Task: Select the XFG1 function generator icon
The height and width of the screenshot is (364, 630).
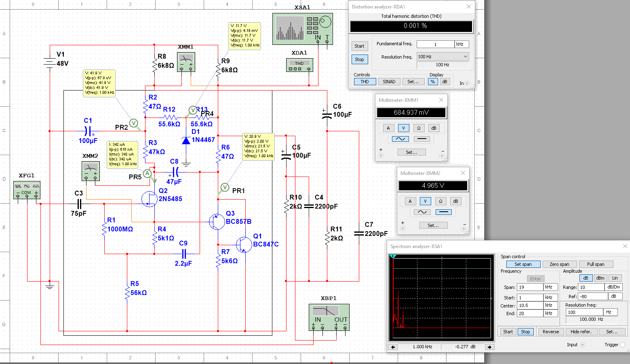Action: (27, 190)
